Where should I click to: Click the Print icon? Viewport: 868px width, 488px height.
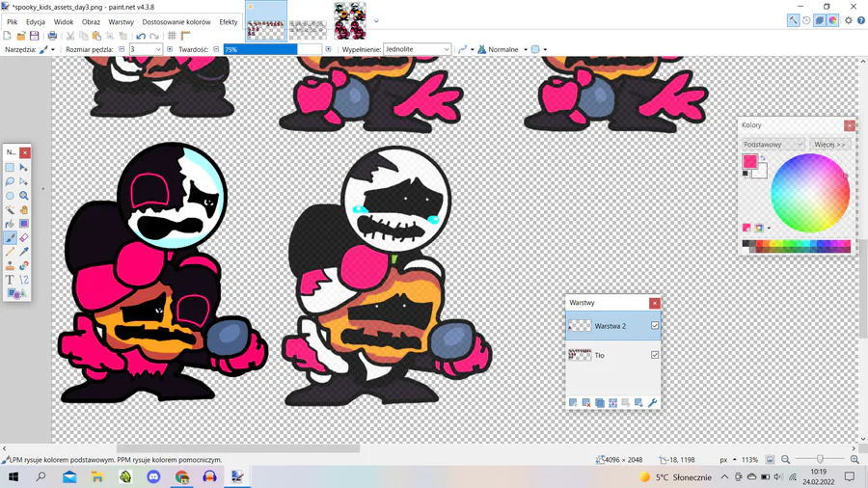(52, 36)
